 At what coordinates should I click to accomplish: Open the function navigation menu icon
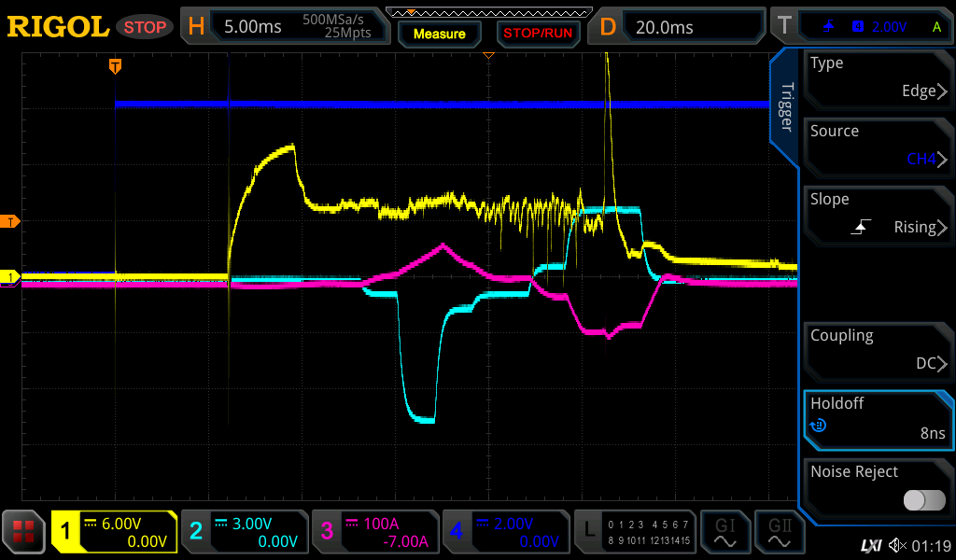tap(24, 533)
